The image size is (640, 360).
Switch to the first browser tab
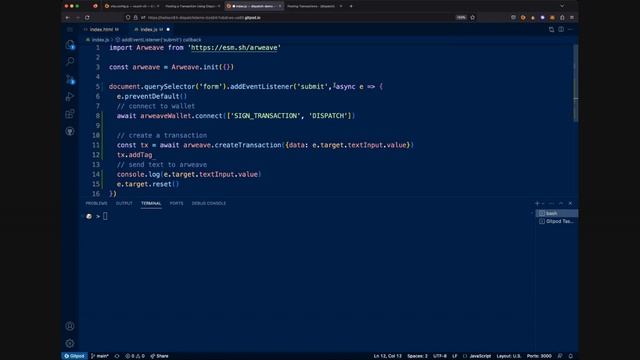point(131,6)
